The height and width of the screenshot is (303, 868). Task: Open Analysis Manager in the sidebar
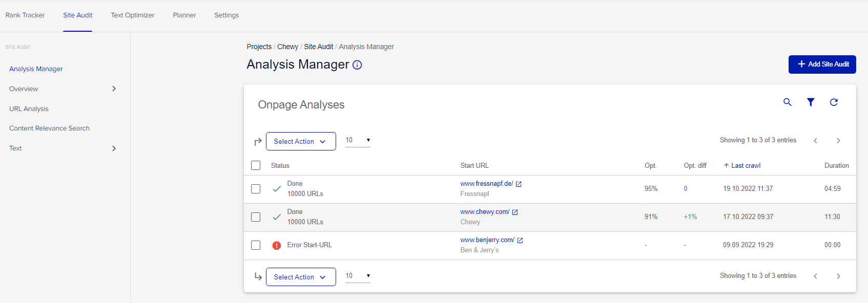tap(36, 69)
